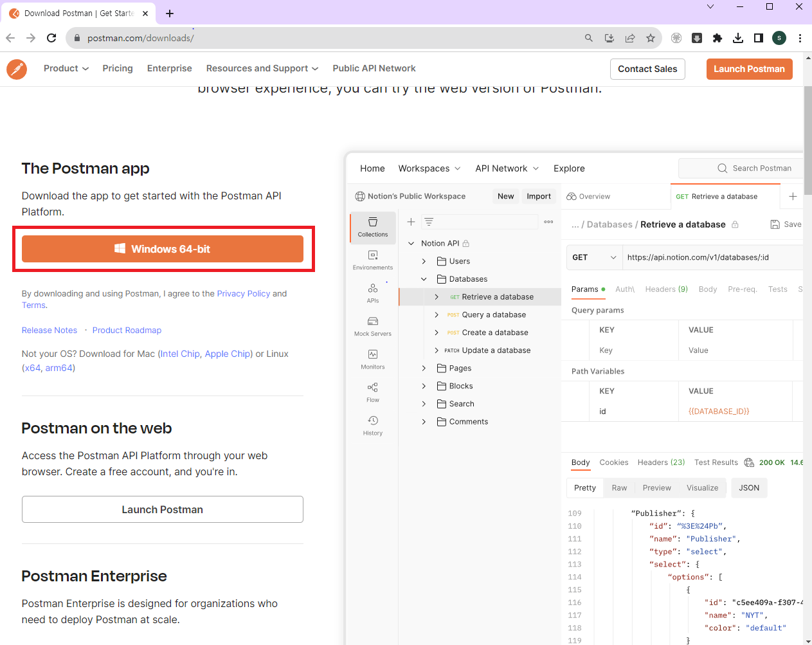The height and width of the screenshot is (645, 812).
Task: Open the Test Results tab
Action: pos(716,462)
